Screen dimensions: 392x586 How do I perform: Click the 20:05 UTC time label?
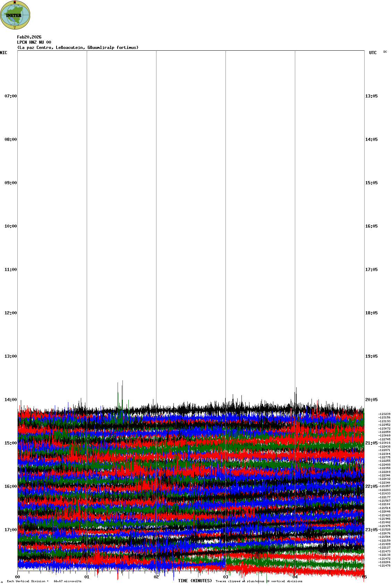coord(371,400)
